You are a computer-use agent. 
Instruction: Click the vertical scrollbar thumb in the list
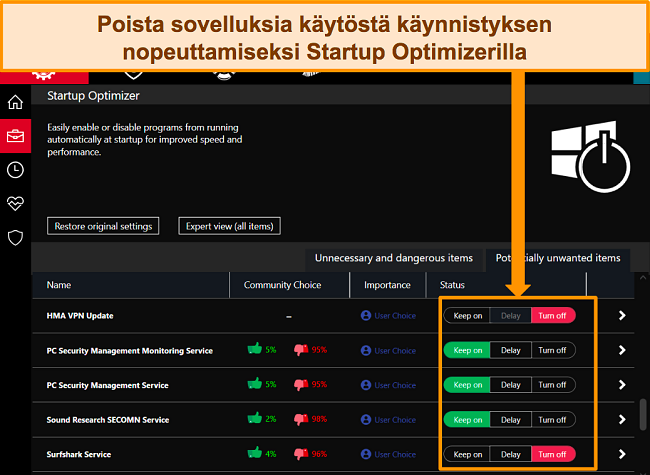[643, 414]
